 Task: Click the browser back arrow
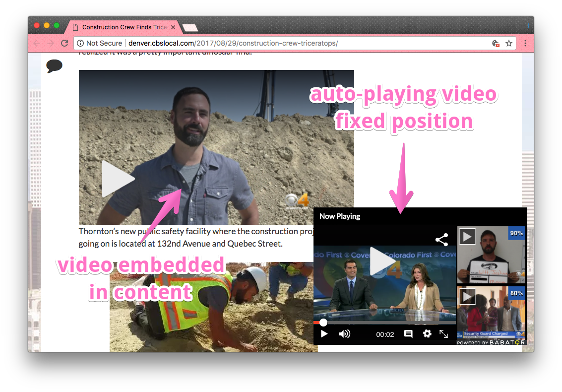37,43
